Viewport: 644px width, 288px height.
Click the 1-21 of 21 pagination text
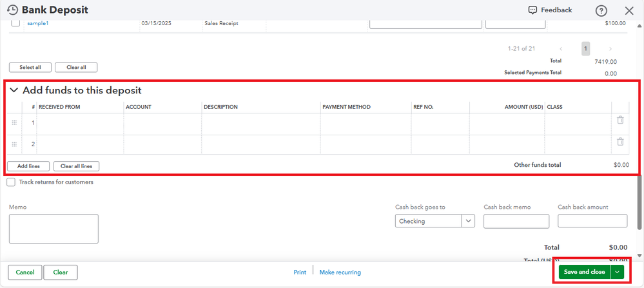(x=522, y=49)
